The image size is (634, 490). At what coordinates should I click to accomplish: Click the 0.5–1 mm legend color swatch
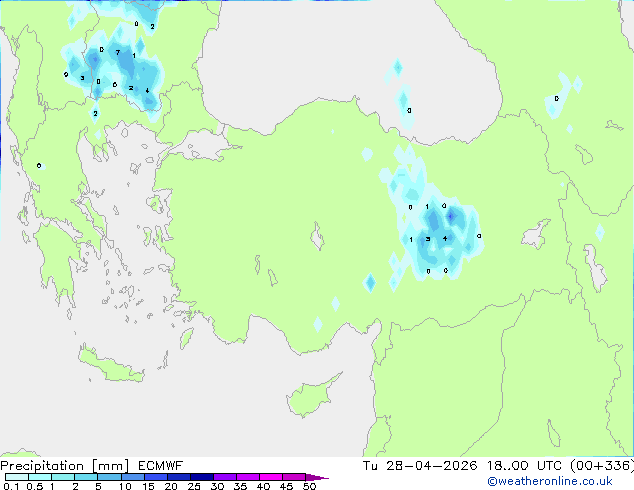click(40, 477)
